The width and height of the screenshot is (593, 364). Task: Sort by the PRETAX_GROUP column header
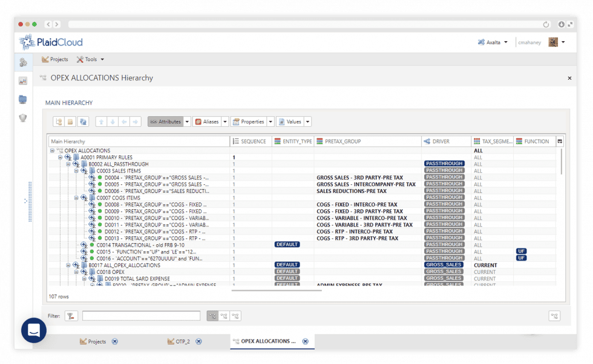click(367, 141)
